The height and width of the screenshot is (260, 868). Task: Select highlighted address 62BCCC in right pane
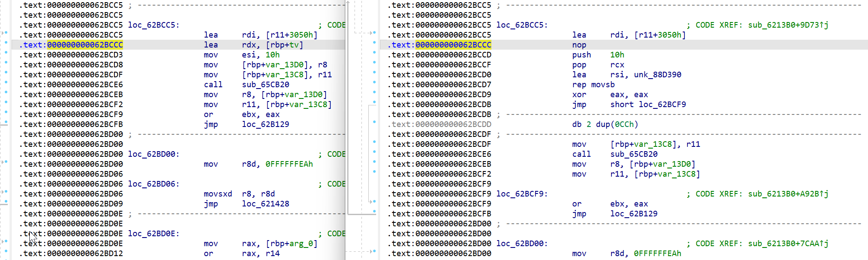point(453,45)
